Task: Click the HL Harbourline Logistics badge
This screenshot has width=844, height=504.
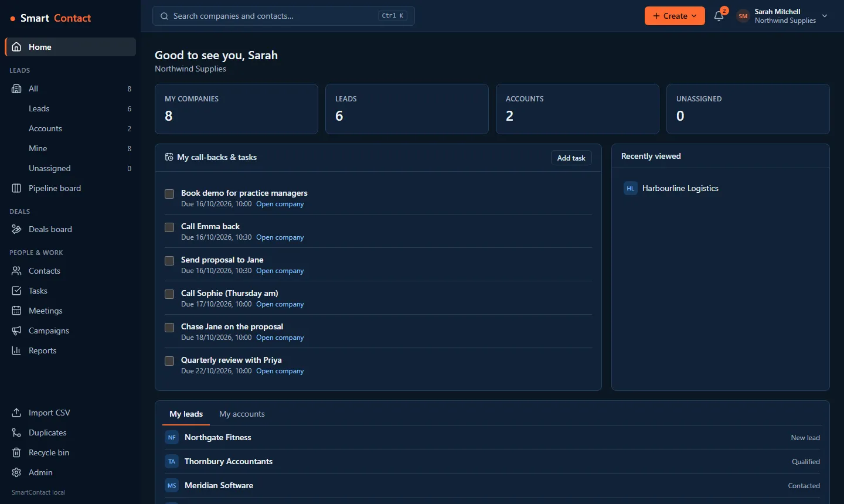Action: [631, 188]
